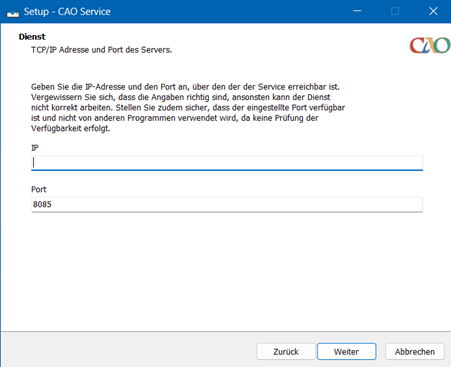Image resolution: width=451 pixels, height=367 pixels.
Task: Click the greyed-out maximize window icon
Action: (x=395, y=11)
